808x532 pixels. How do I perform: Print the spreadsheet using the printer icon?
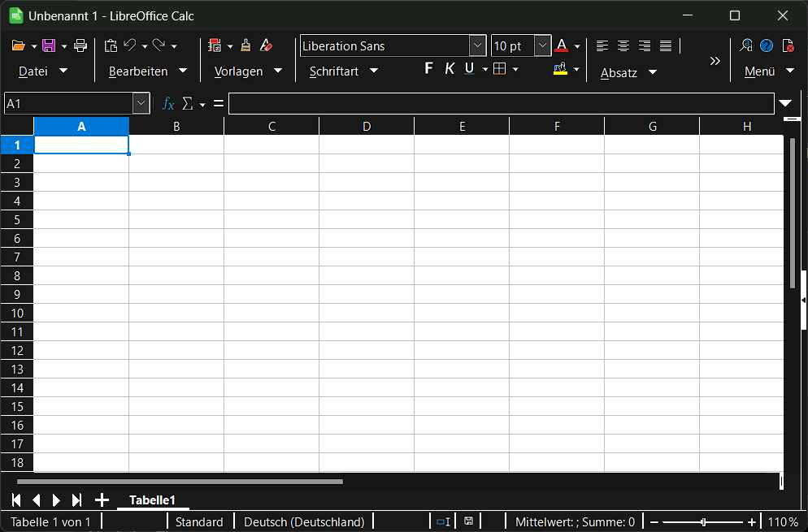pyautogui.click(x=80, y=45)
